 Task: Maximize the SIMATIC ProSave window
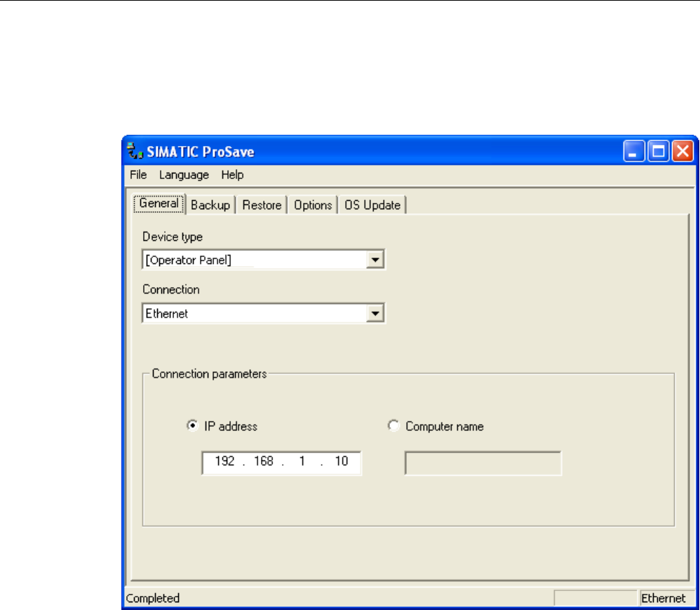coord(659,151)
